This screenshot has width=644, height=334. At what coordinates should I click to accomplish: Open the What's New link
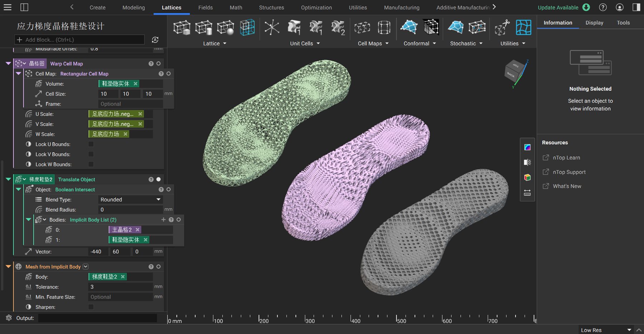coord(567,186)
